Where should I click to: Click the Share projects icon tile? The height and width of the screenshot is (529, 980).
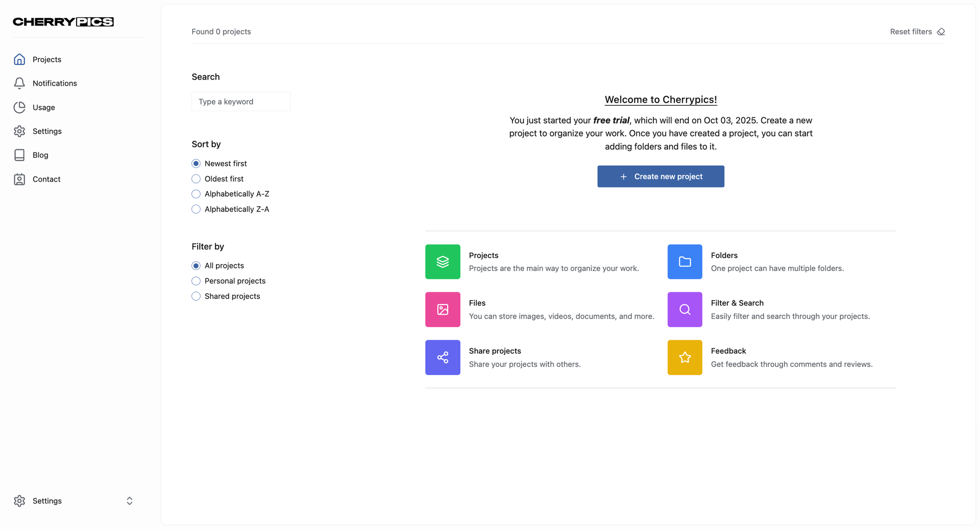pos(443,358)
